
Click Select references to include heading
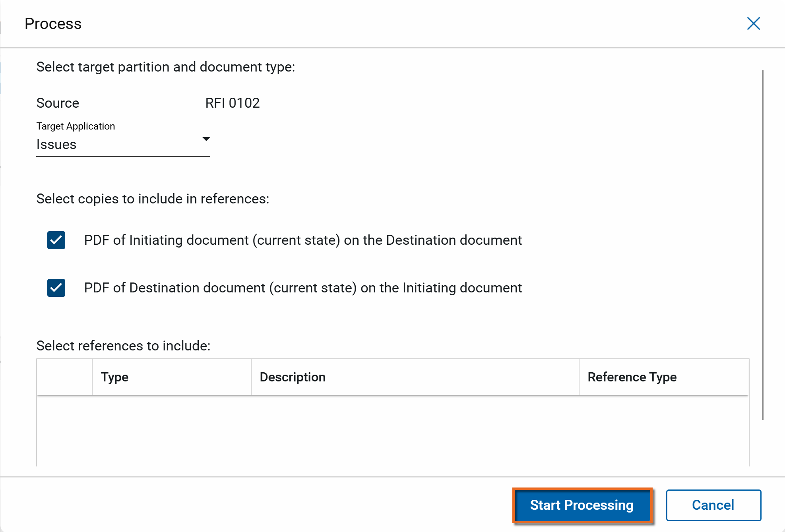[123, 346]
